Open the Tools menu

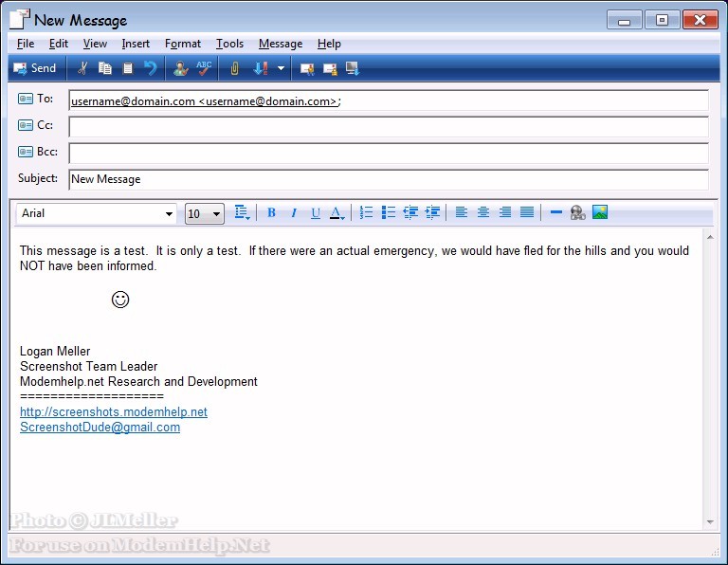229,44
